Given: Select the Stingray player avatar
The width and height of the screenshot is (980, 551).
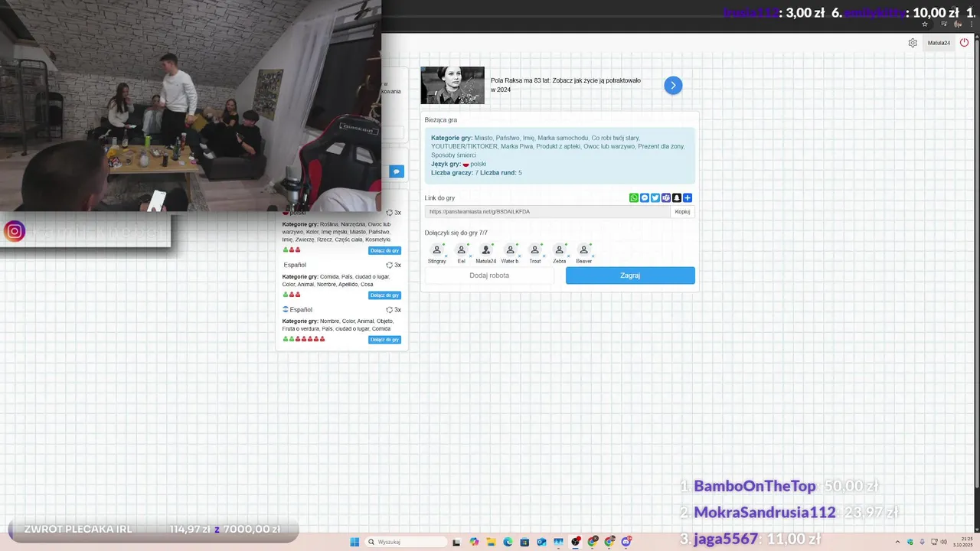Looking at the screenshot, I should 436,249.
